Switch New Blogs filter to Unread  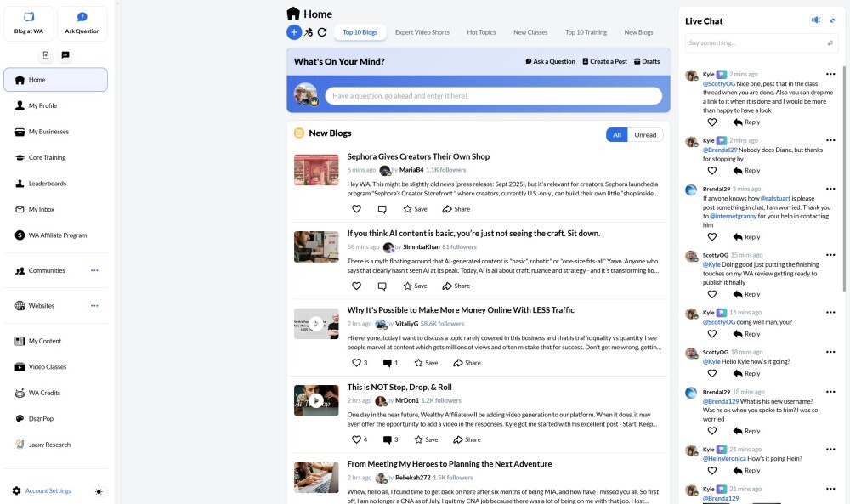pyautogui.click(x=645, y=134)
